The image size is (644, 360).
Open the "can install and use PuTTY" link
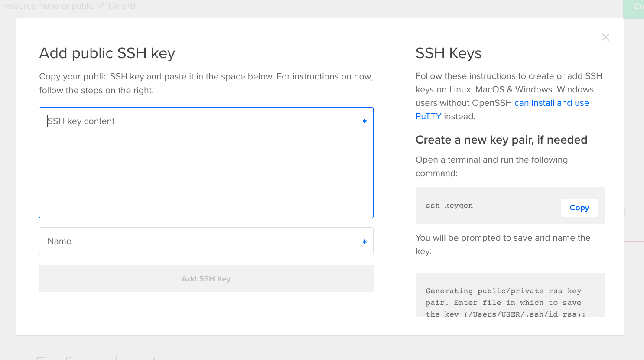click(551, 103)
